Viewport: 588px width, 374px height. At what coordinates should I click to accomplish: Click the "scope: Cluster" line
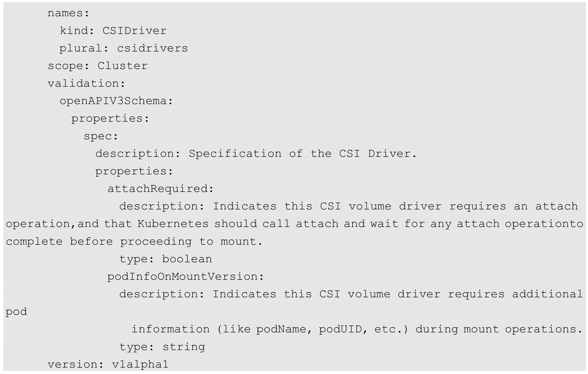pyautogui.click(x=97, y=66)
